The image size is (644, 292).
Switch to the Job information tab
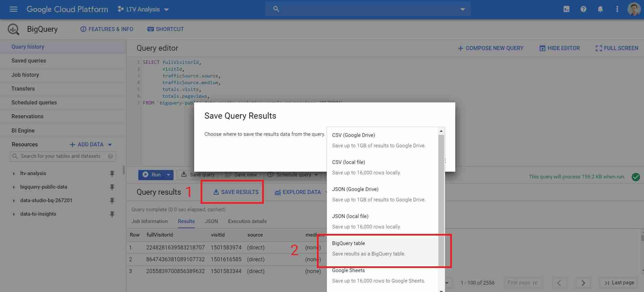(x=149, y=221)
